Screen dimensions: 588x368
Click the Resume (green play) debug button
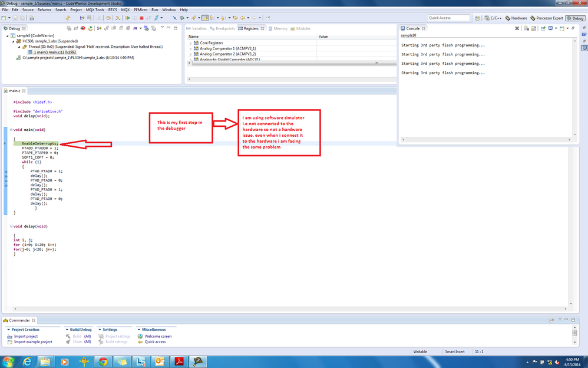click(127, 18)
